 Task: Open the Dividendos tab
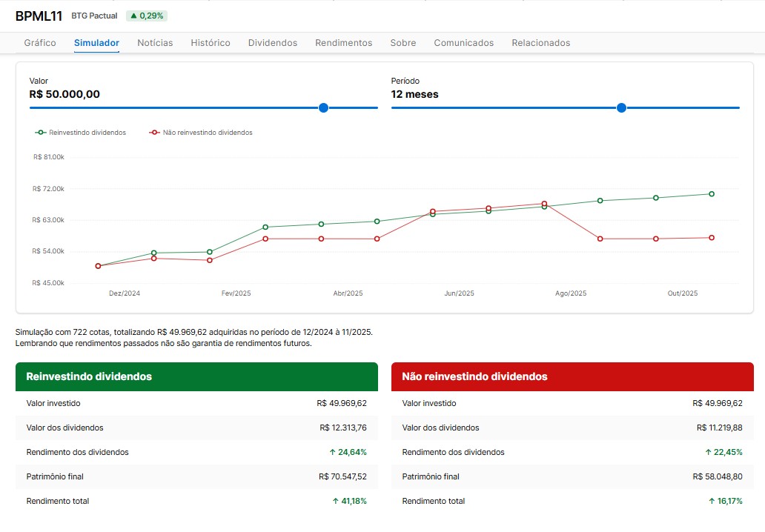273,43
